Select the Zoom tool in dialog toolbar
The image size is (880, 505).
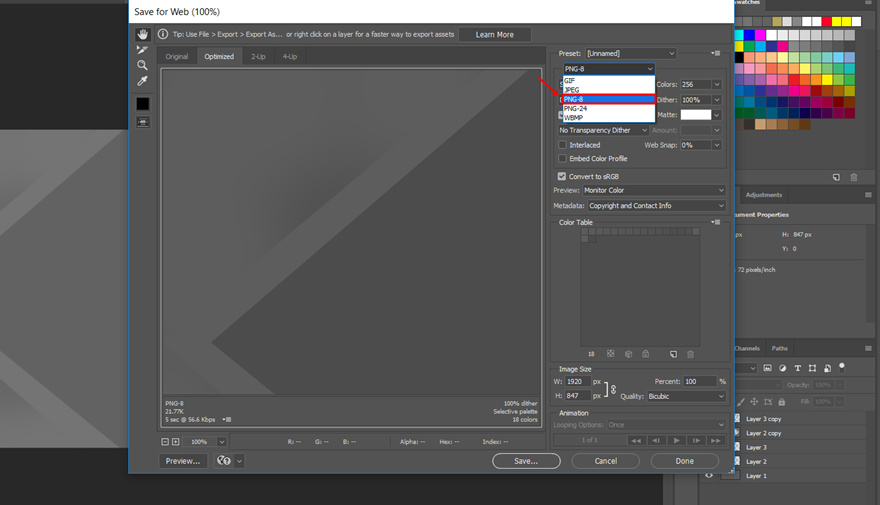143,65
